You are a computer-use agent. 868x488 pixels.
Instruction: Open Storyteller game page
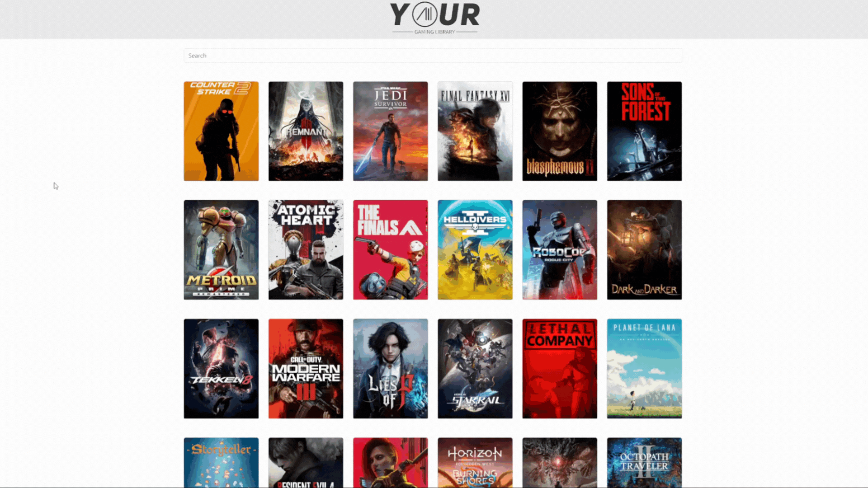pyautogui.click(x=221, y=462)
